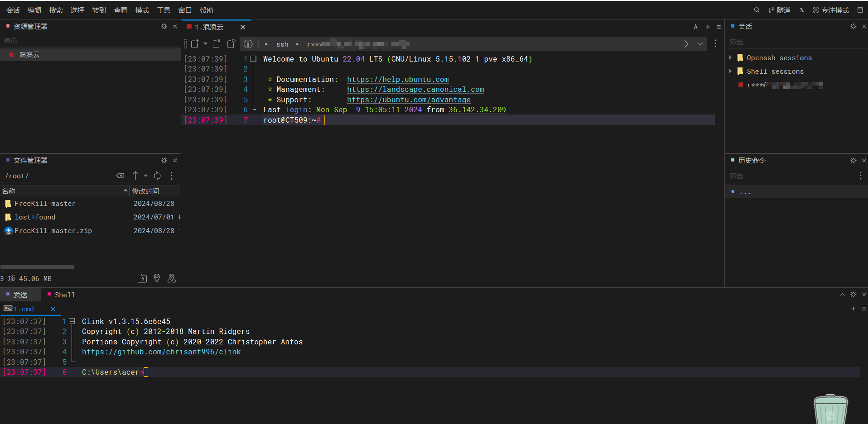Expand the Shell sessions folder
This screenshot has height=424, width=868.
click(730, 71)
